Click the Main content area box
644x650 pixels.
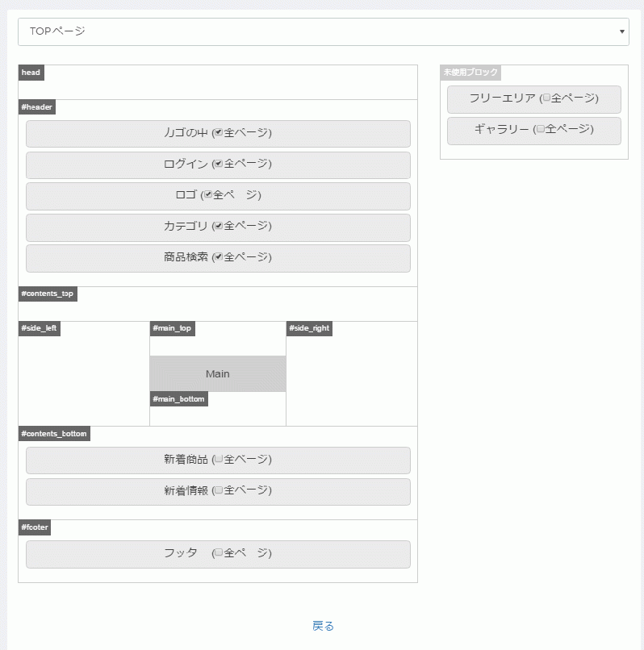click(x=218, y=373)
